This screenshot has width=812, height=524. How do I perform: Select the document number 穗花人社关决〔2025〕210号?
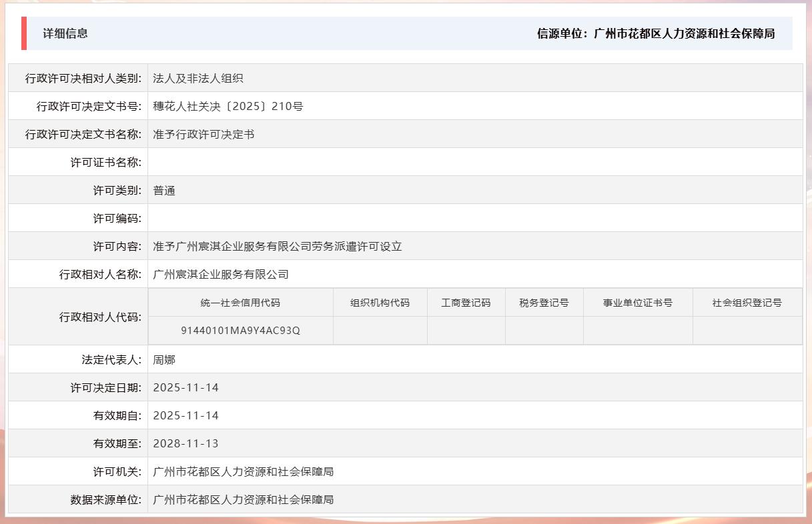[x=227, y=105]
